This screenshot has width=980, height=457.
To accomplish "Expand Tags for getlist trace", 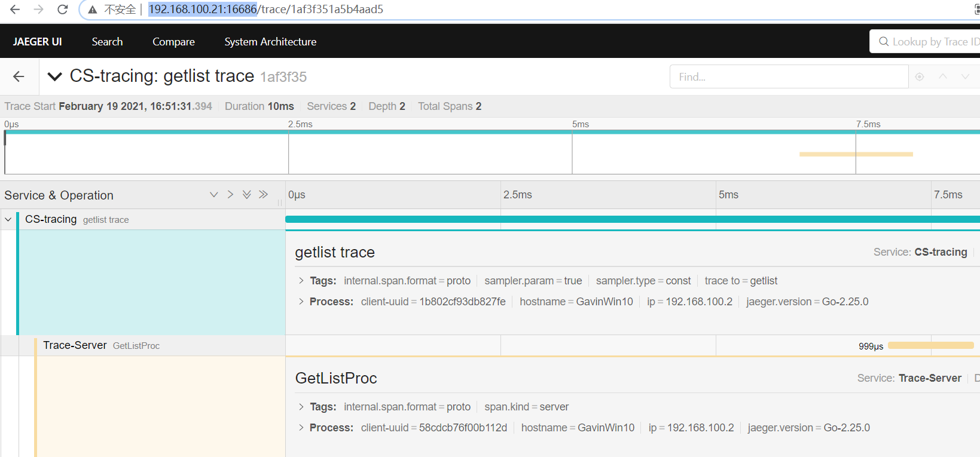I will click(x=301, y=281).
